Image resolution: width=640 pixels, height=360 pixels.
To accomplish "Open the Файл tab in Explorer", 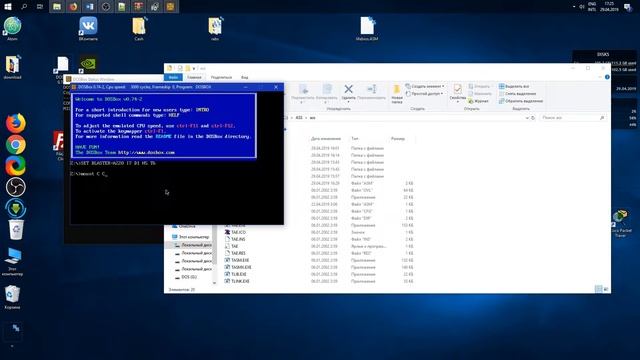I will (173, 77).
